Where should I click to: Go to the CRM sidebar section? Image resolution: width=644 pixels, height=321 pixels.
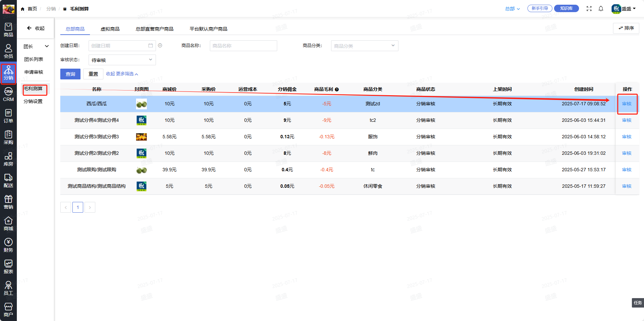[x=8, y=95]
